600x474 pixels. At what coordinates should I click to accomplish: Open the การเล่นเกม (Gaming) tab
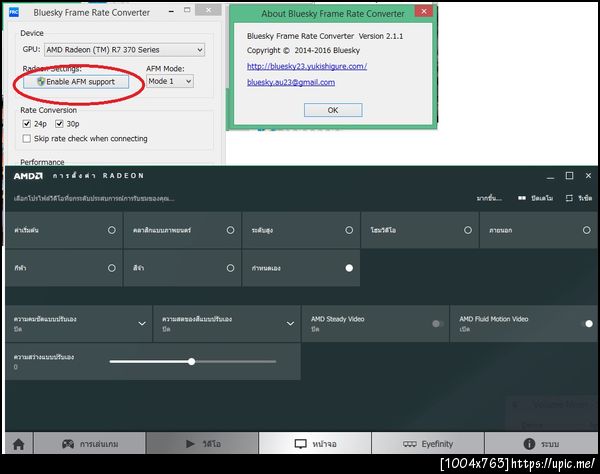point(90,444)
